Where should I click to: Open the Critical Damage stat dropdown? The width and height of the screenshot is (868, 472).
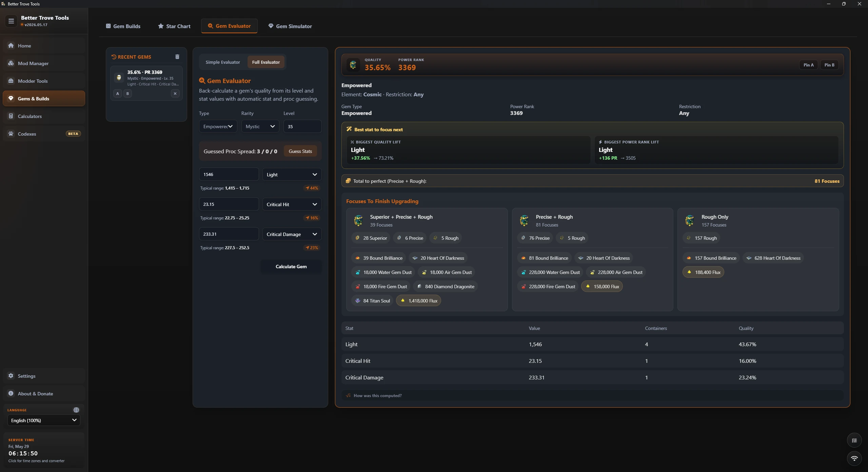(x=292, y=234)
